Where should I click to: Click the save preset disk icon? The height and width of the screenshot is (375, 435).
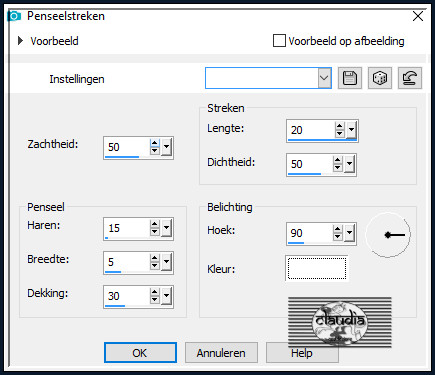350,78
